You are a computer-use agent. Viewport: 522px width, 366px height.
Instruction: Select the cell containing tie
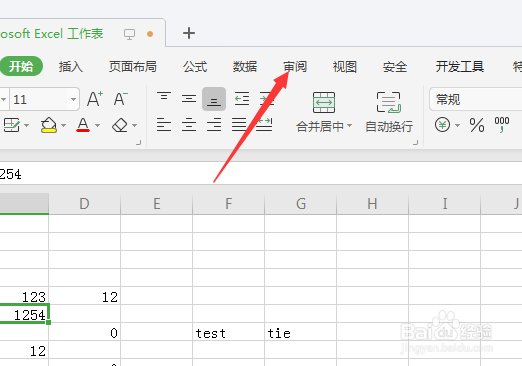(x=300, y=332)
